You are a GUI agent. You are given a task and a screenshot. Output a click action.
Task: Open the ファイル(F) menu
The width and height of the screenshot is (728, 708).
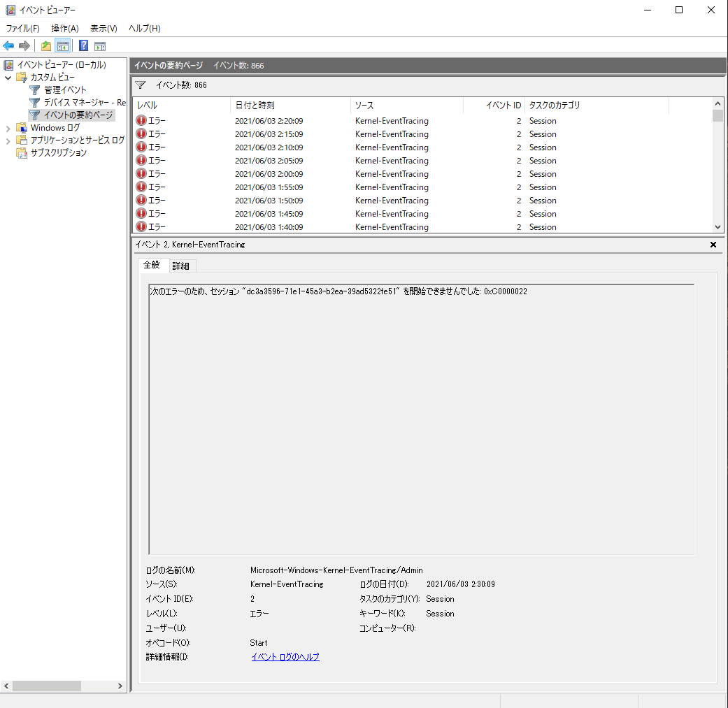click(x=23, y=28)
